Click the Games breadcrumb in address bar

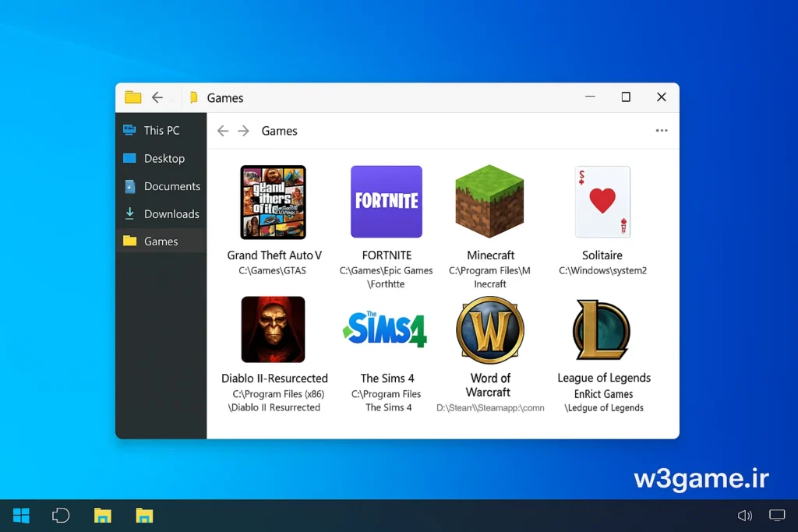[x=280, y=131]
